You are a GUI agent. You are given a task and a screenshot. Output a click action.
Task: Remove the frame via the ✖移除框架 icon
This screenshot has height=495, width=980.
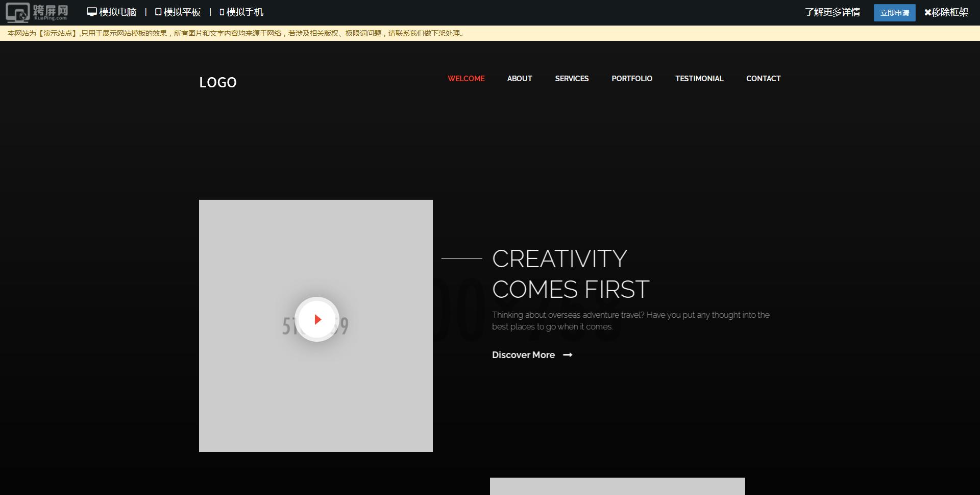927,12
